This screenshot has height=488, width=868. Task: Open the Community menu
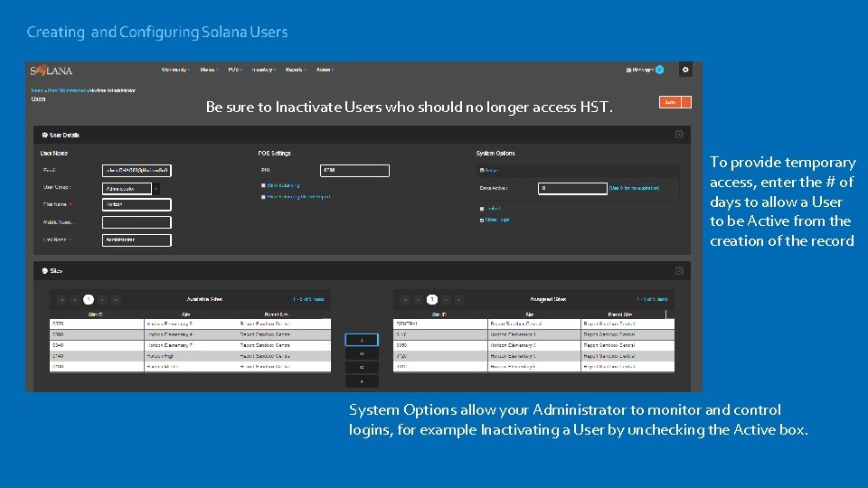pos(175,70)
